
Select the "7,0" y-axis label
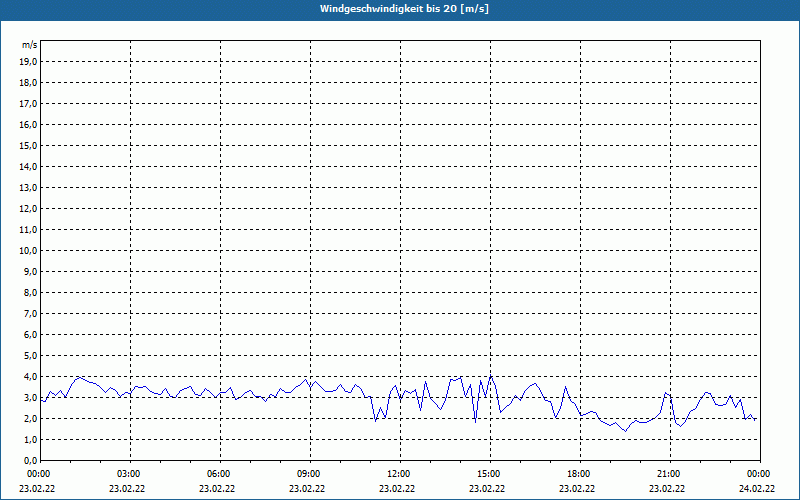[30, 313]
